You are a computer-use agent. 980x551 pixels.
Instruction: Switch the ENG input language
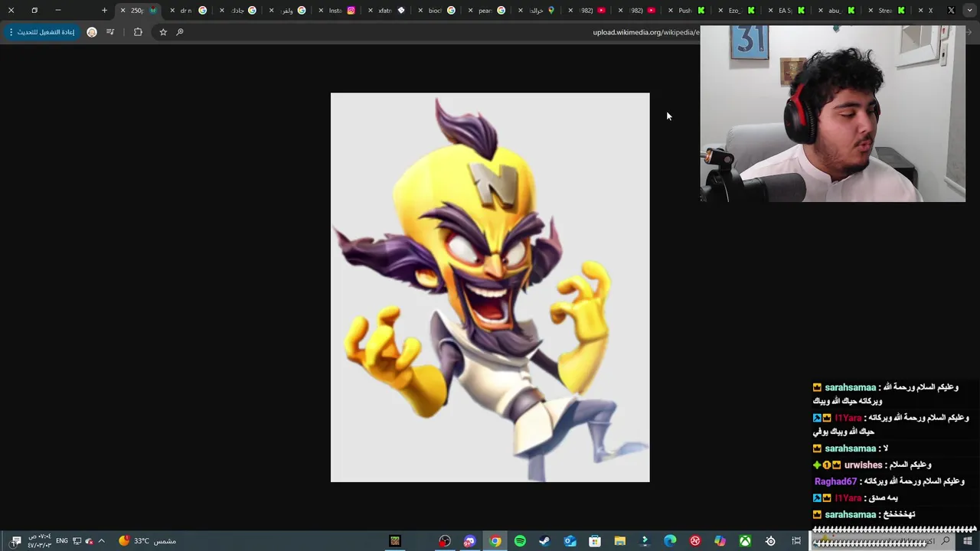[x=62, y=541]
